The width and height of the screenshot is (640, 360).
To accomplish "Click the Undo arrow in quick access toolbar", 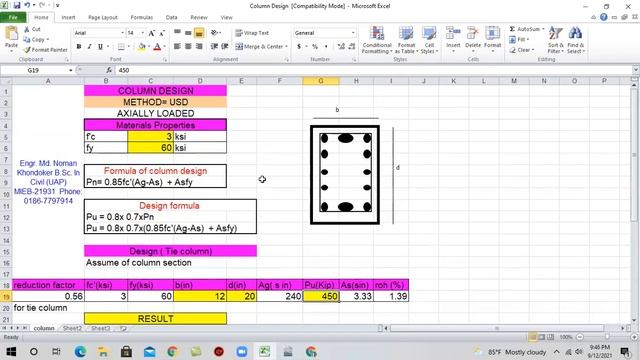I will click(27, 5).
